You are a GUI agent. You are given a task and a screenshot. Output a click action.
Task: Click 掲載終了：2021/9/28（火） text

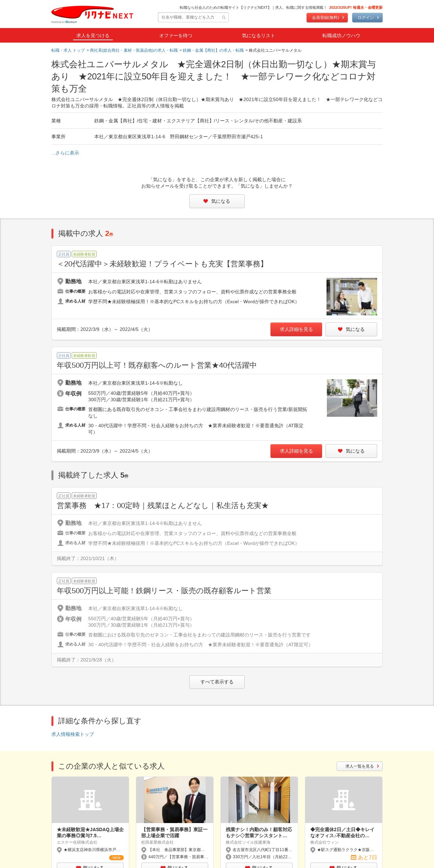(x=86, y=660)
